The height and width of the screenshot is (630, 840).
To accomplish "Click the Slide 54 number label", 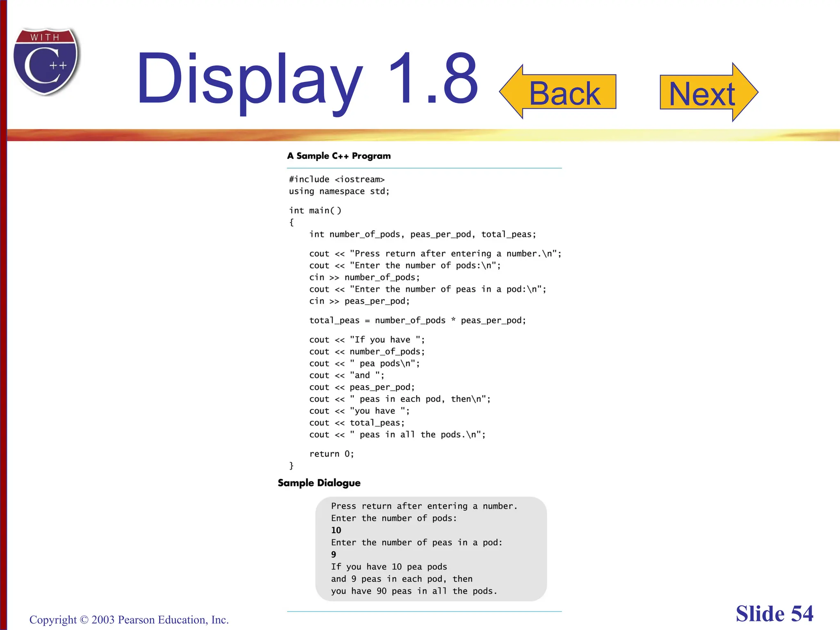I will [x=774, y=614].
